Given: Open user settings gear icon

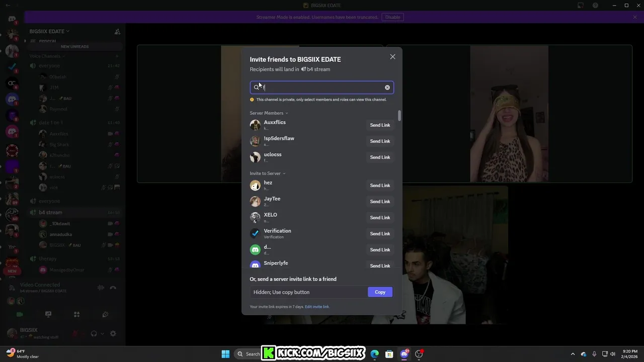Looking at the screenshot, I should (113, 333).
